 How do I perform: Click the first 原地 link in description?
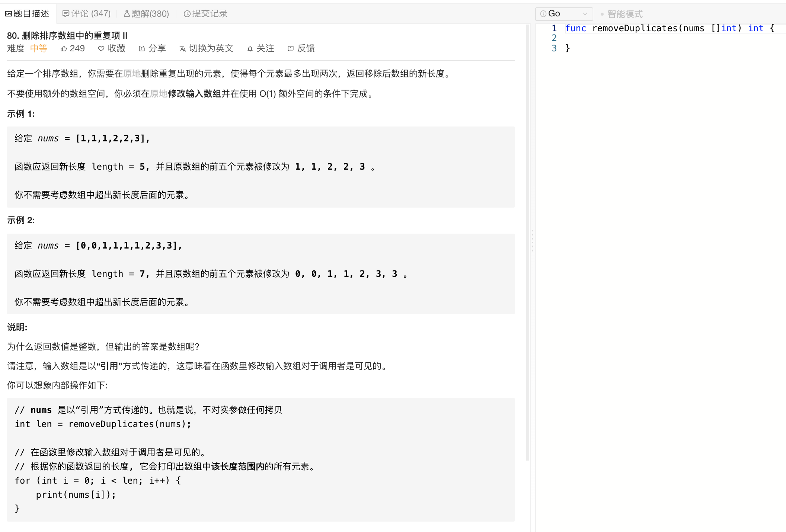132,74
